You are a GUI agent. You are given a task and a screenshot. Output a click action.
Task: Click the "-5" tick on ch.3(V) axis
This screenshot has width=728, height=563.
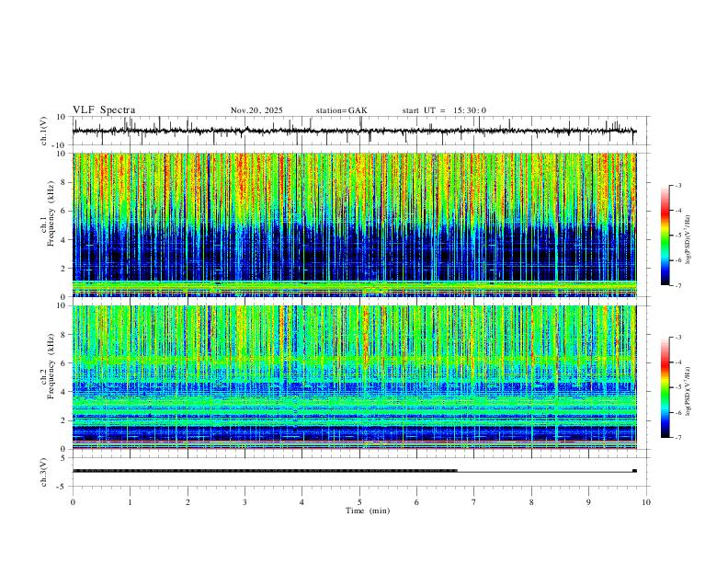pyautogui.click(x=63, y=487)
